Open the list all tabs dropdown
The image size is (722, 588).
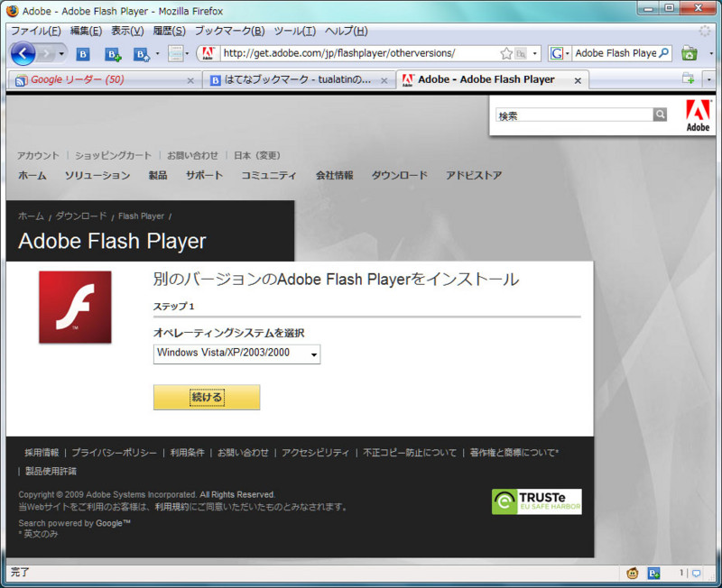[x=709, y=79]
